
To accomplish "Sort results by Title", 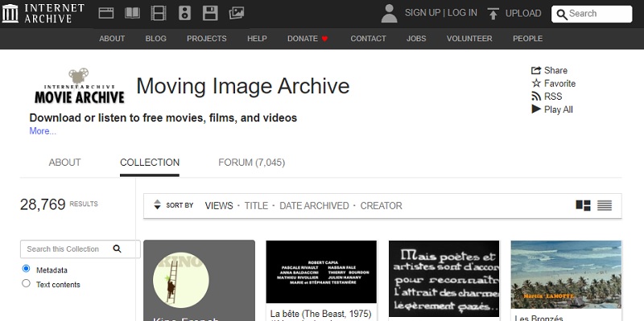I will [256, 206].
